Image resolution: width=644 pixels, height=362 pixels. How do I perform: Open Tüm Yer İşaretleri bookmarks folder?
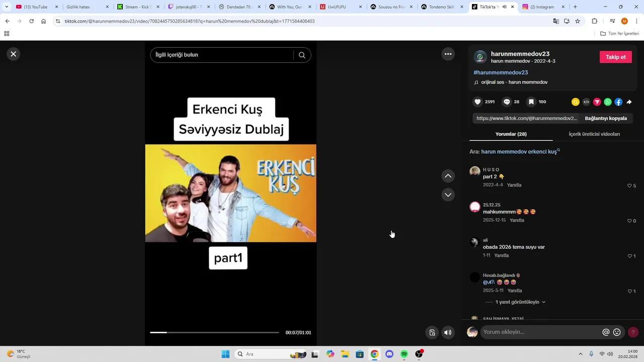tap(619, 34)
